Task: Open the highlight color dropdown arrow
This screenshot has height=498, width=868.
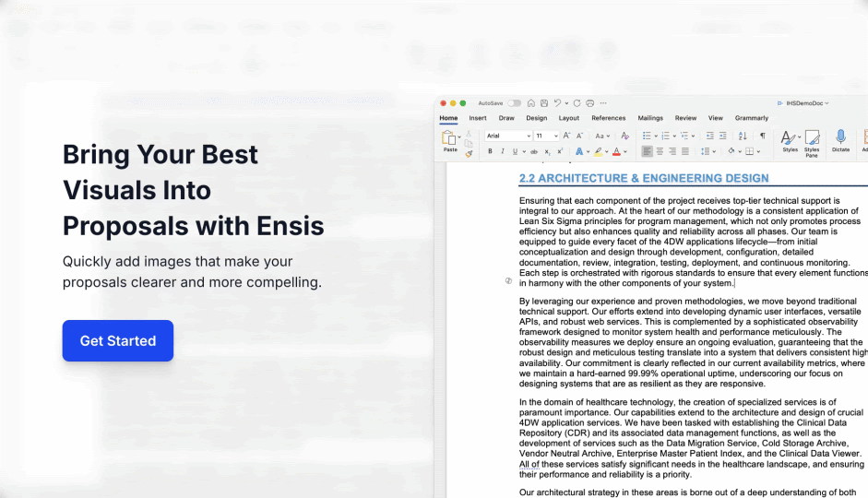Action: 607,151
